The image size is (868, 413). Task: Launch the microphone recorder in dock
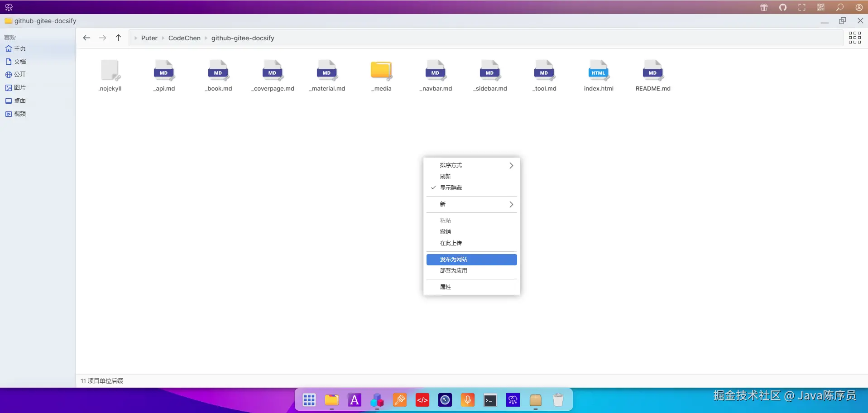(x=468, y=400)
